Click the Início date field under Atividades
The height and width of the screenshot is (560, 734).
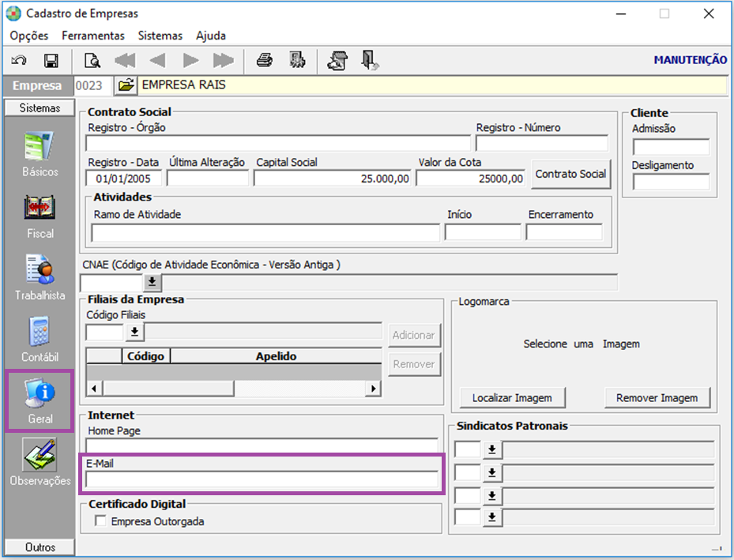(483, 232)
